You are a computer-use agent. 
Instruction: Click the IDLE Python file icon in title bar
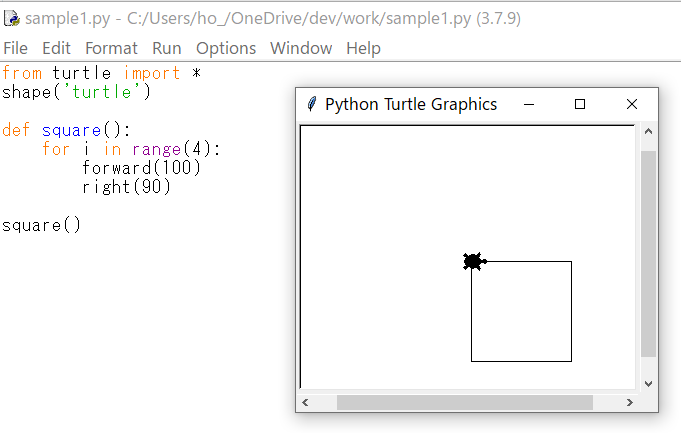(x=12, y=18)
